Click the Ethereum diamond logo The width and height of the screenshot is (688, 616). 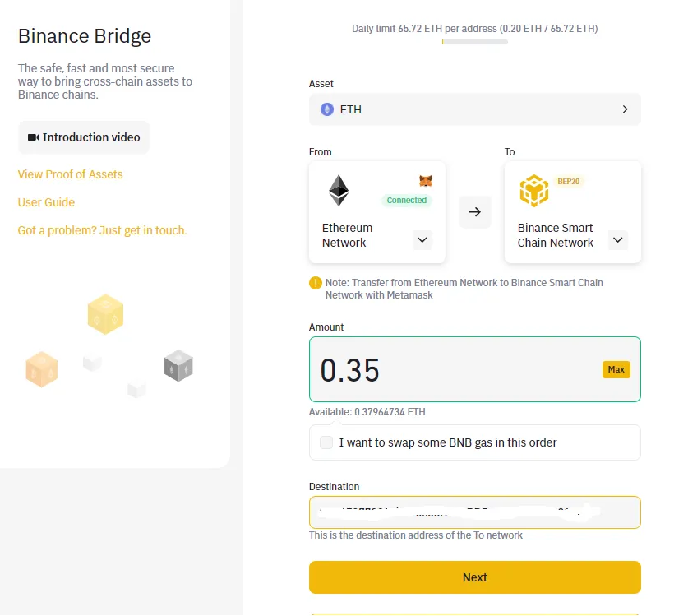tap(339, 191)
